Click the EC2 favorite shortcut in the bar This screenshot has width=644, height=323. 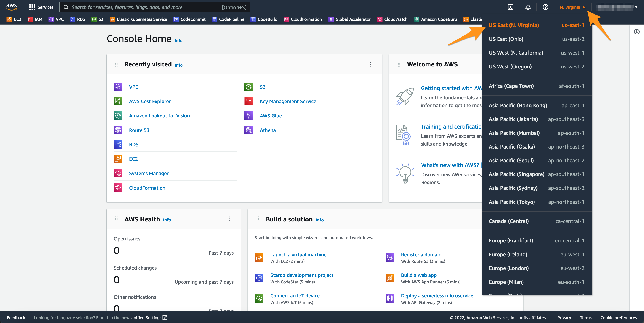14,19
